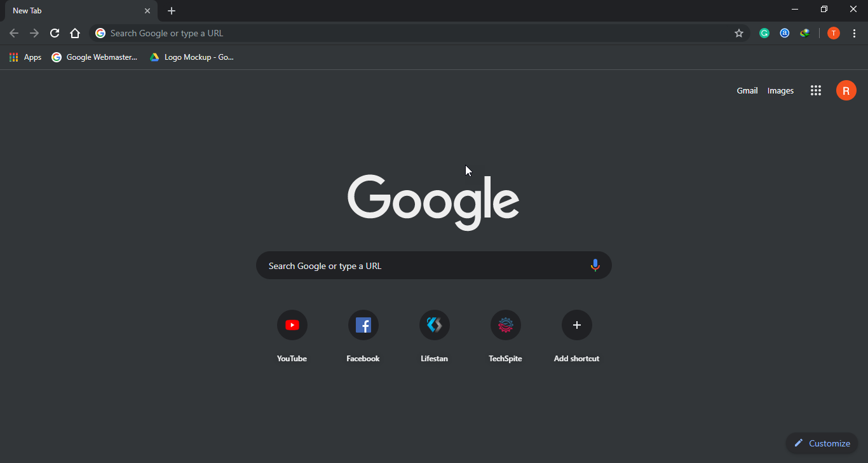This screenshot has width=868, height=463.
Task: Open a new tab with plus button
Action: pyautogui.click(x=172, y=11)
